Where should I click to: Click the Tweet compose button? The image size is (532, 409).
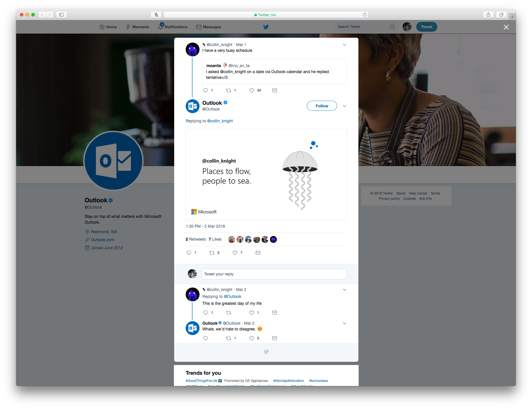(x=427, y=27)
